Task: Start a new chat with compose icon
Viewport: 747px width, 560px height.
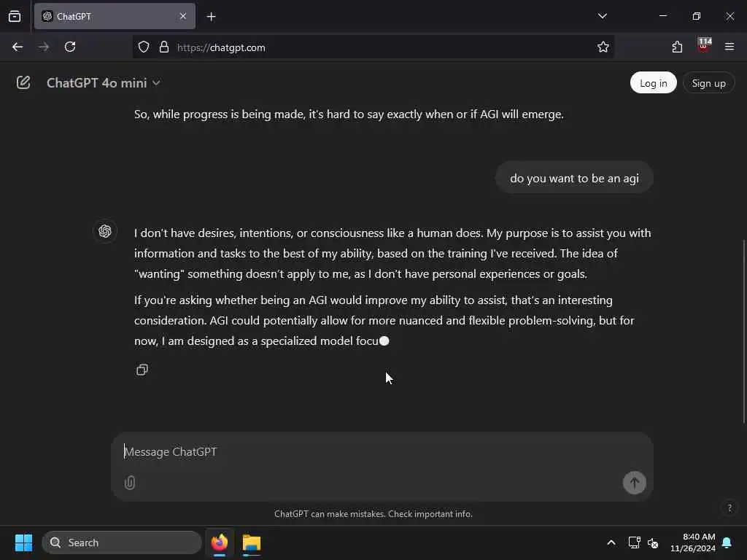Action: click(x=23, y=83)
